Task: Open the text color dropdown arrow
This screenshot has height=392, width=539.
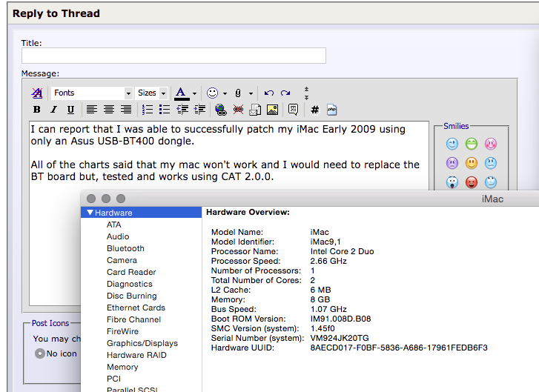Action: [x=194, y=93]
